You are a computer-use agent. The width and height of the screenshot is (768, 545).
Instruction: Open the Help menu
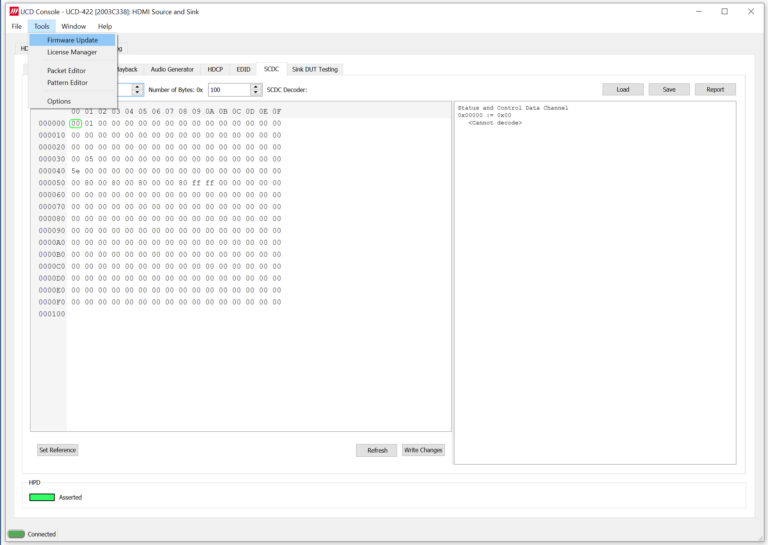pyautogui.click(x=105, y=26)
